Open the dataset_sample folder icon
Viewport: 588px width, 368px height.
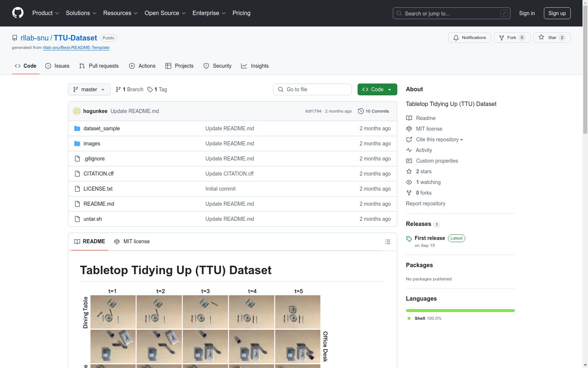77,128
